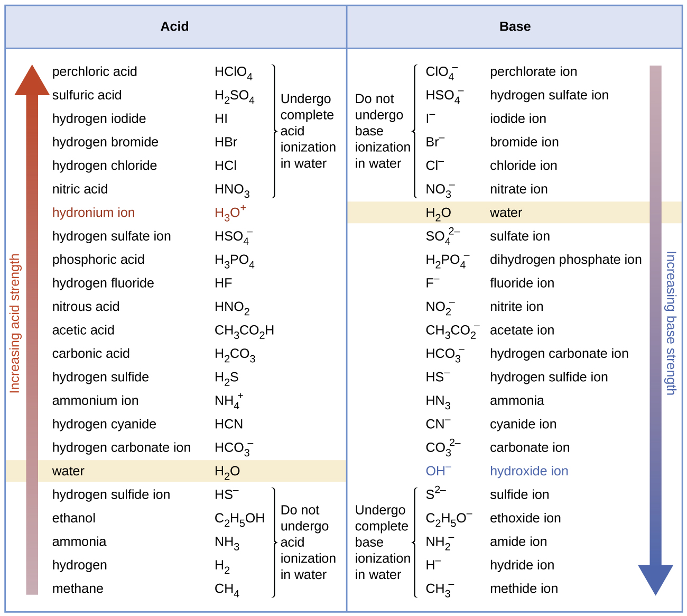Click the red upward acid strength arrow
Viewport: 687px width, 616px height.
32,328
